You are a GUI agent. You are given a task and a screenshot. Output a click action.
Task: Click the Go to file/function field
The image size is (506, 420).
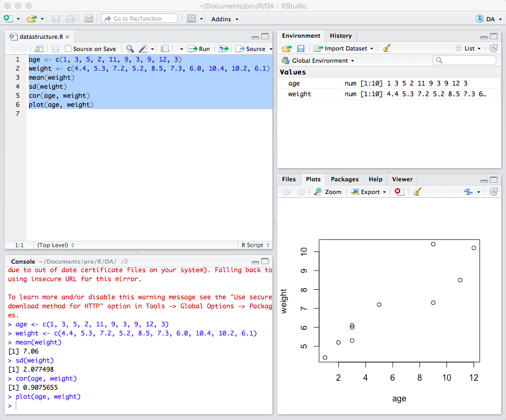tap(139, 19)
